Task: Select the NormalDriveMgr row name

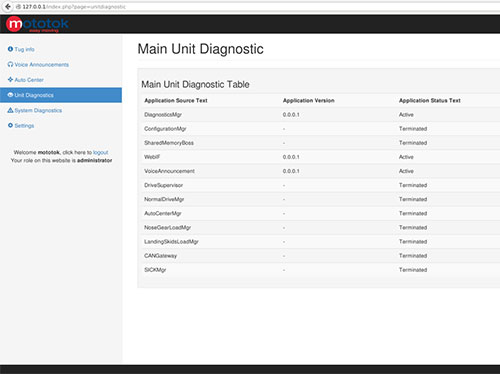Action: click(164, 199)
